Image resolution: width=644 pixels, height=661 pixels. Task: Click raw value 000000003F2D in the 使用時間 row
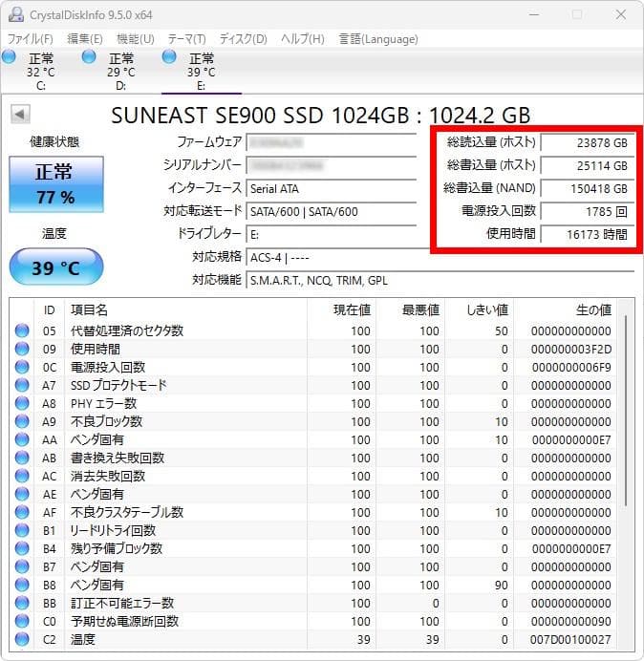pyautogui.click(x=571, y=350)
